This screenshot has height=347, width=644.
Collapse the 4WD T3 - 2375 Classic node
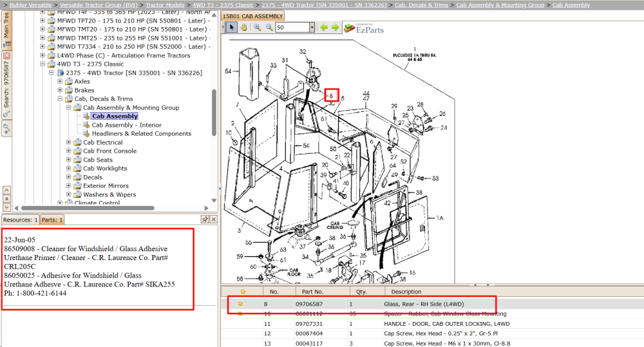point(43,64)
